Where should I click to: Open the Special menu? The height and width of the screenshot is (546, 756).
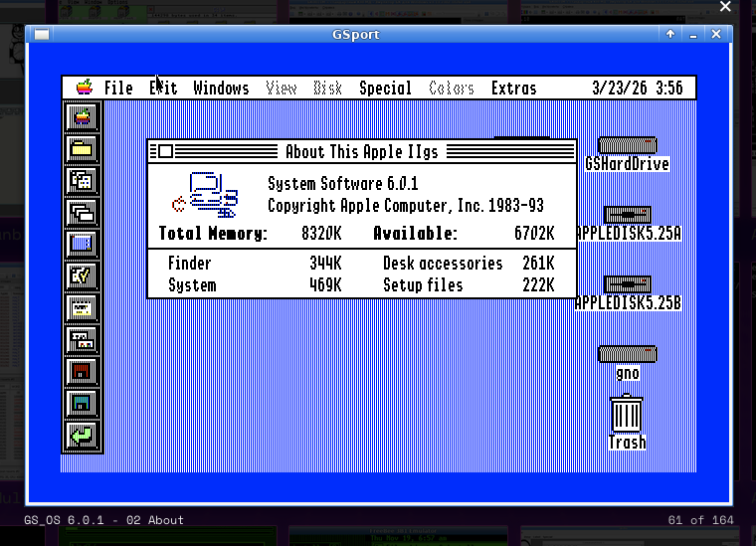click(385, 89)
